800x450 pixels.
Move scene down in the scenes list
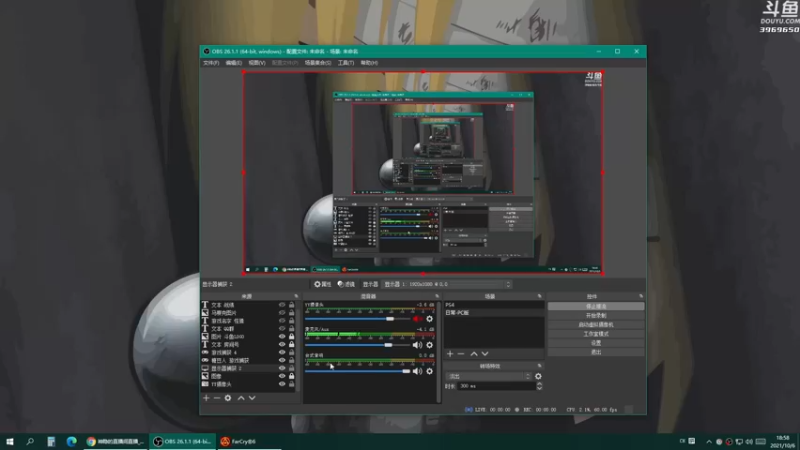click(485, 354)
